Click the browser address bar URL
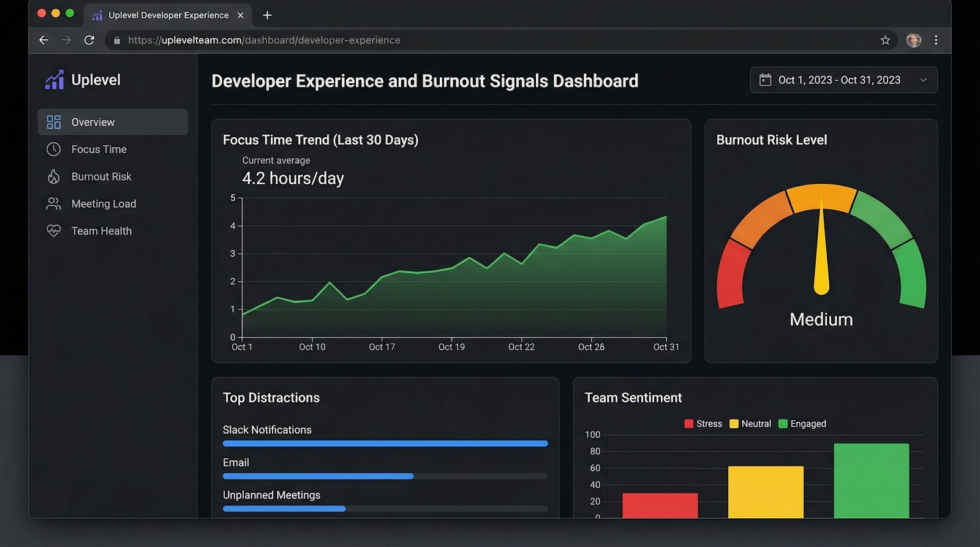 263,40
